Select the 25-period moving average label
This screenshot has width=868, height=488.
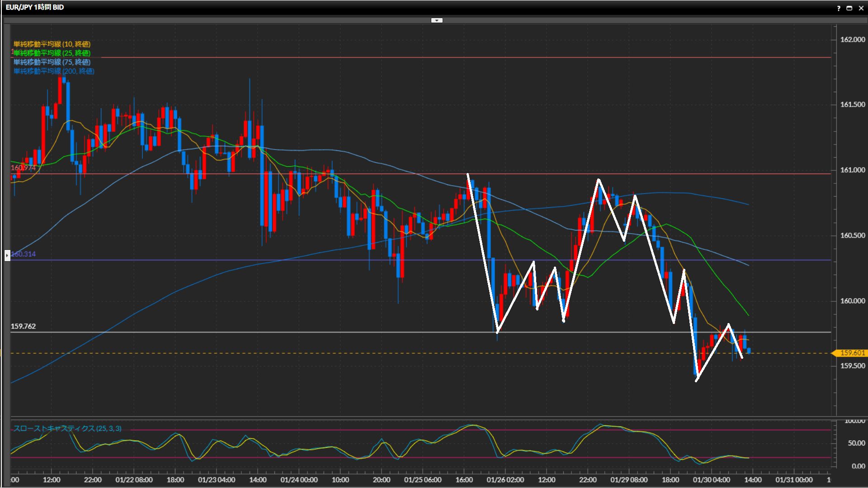52,53
